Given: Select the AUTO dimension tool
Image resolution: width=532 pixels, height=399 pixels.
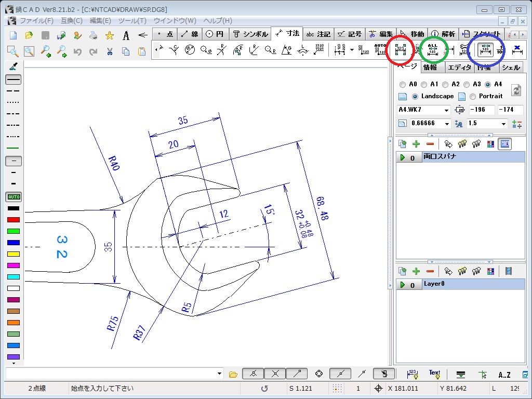Looking at the screenshot, I should (380, 49).
